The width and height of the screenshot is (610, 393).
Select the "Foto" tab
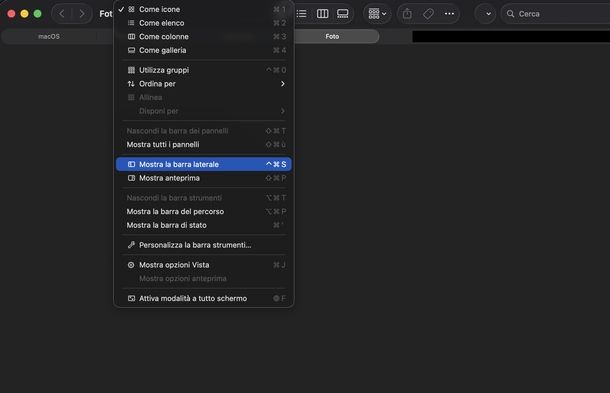[x=332, y=36]
